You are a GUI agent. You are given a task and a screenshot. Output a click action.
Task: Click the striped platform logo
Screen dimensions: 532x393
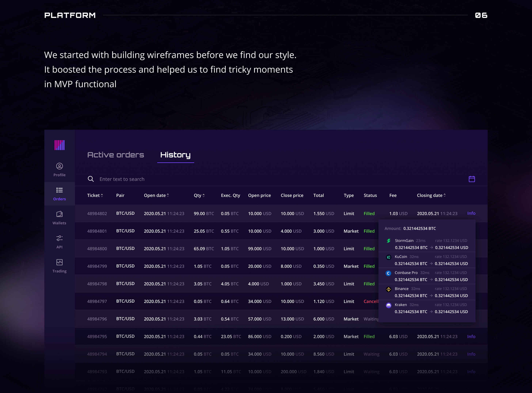click(59, 145)
